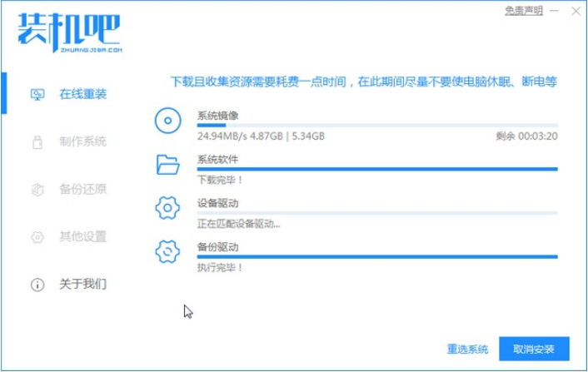588x372 pixels.
Task: Click the 制作系统 USB drive icon
Action: pos(37,141)
